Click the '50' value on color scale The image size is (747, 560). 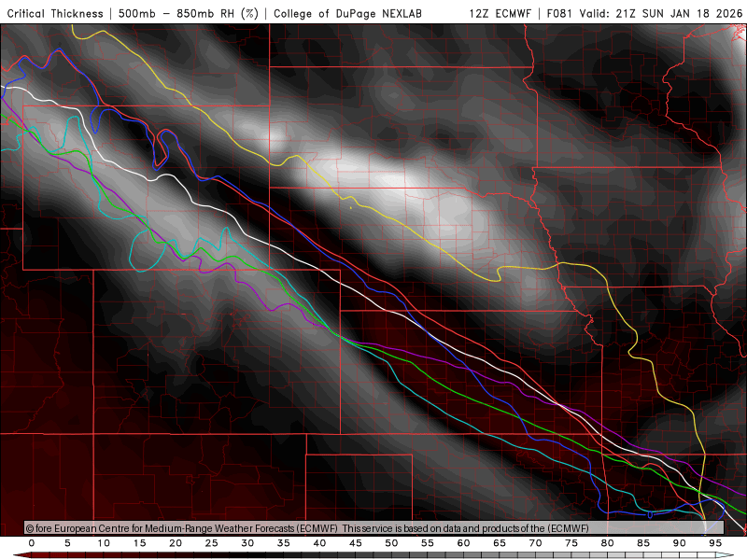(x=391, y=543)
